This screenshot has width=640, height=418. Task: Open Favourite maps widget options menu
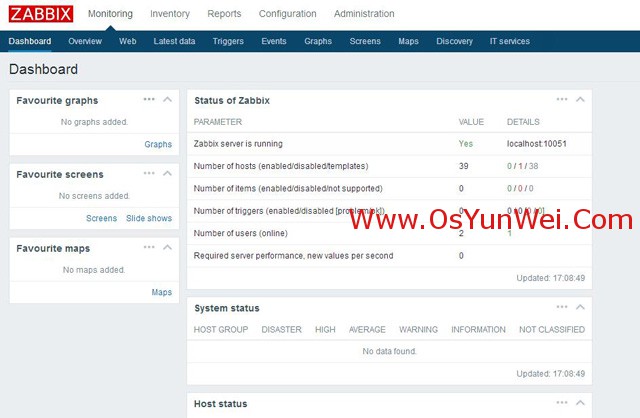click(x=149, y=247)
